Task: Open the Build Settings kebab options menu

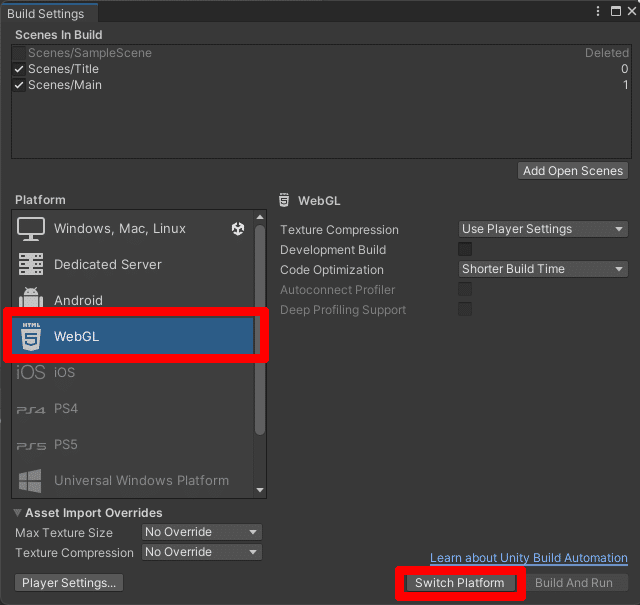Action: 598,11
